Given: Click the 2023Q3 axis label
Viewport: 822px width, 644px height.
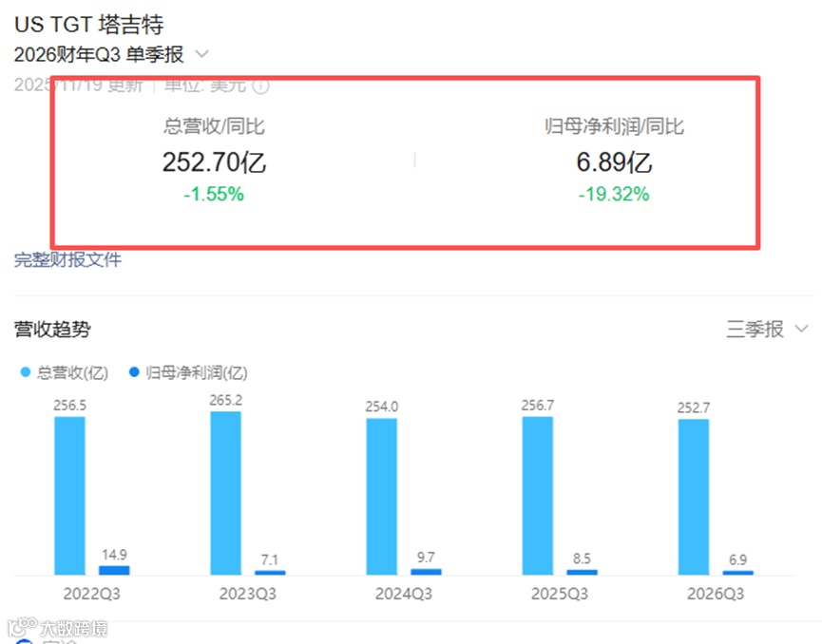Looking at the screenshot, I should point(247,594).
